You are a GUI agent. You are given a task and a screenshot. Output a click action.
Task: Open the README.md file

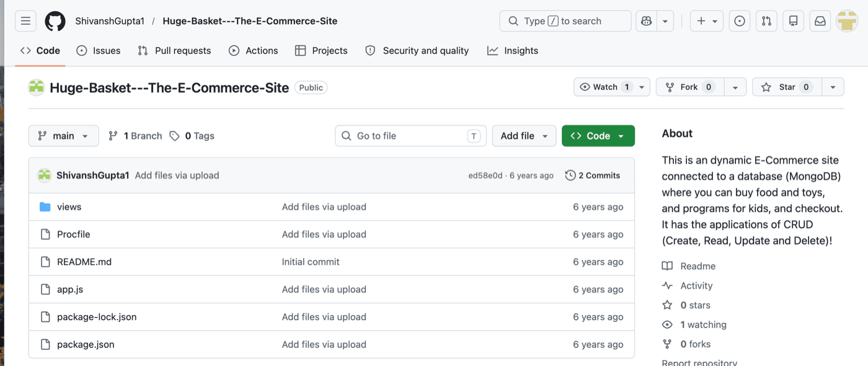(x=84, y=262)
